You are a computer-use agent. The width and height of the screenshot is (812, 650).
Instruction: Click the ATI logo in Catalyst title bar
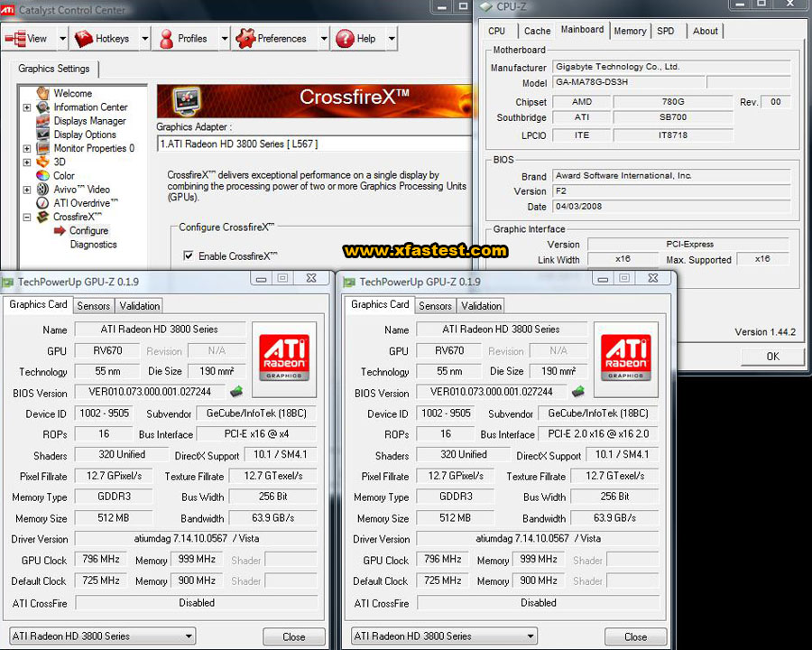coord(8,9)
